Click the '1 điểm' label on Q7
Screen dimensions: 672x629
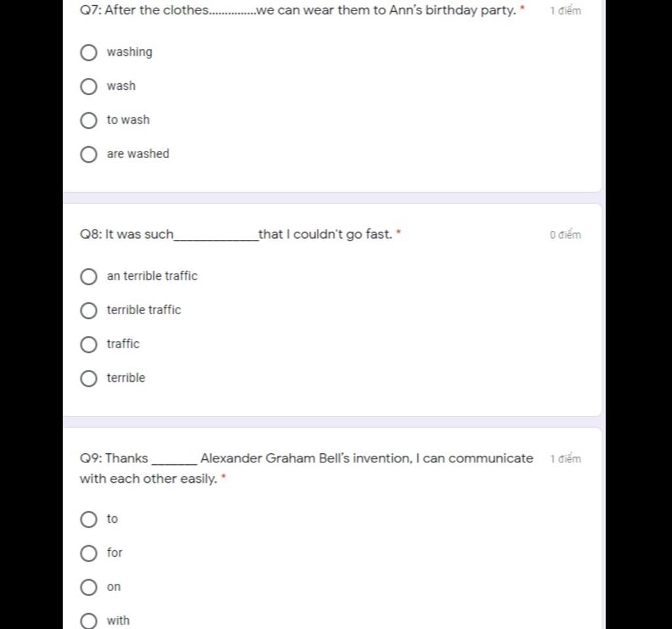click(565, 12)
